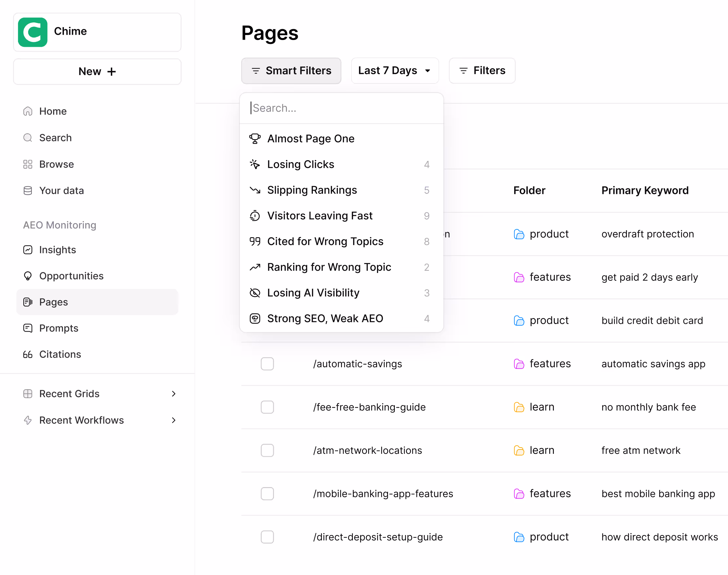This screenshot has width=728, height=575.
Task: Click the Cited for Wrong Topics quote icon
Action: coord(255,241)
